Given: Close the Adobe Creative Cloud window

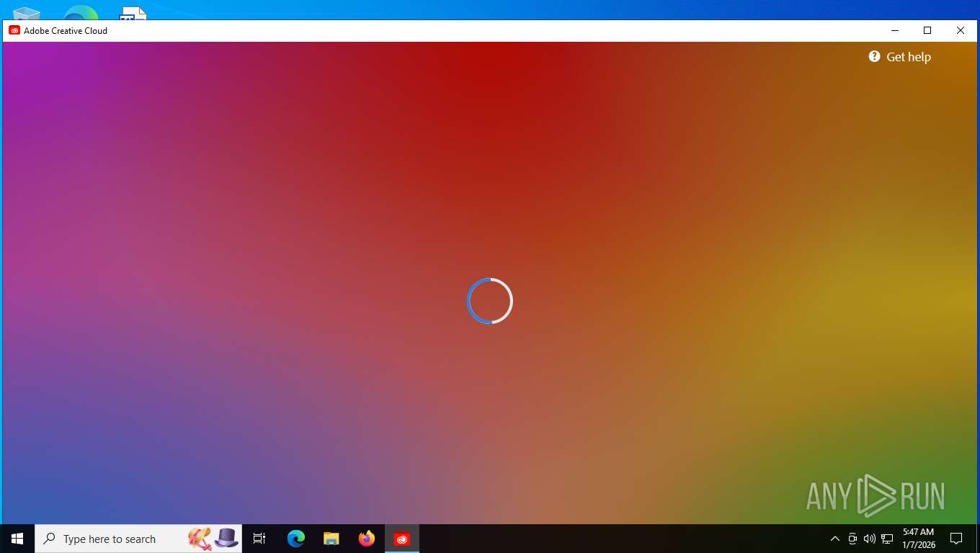Looking at the screenshot, I should 961,30.
